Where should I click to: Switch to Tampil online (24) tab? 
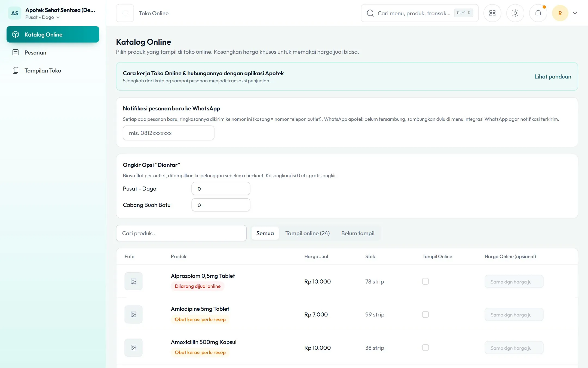[307, 233]
